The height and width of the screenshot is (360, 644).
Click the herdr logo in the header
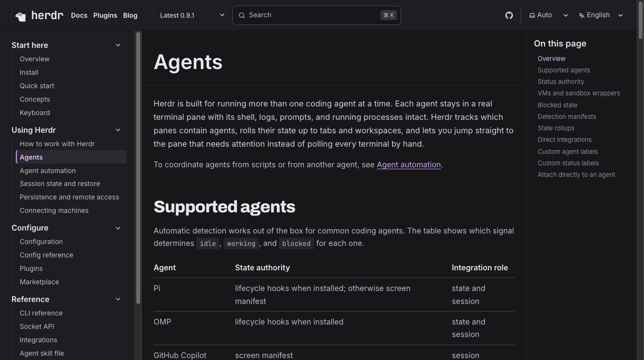click(38, 15)
